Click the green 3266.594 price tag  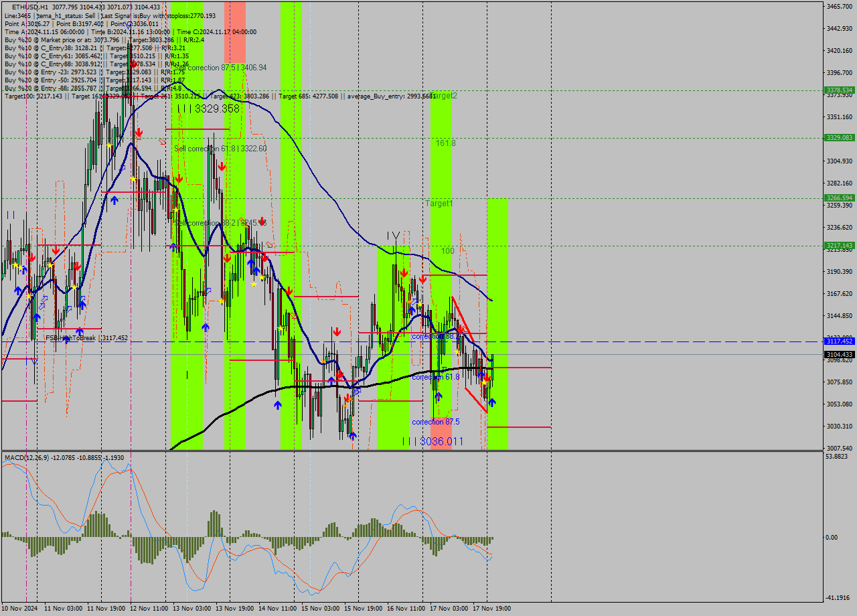839,198
